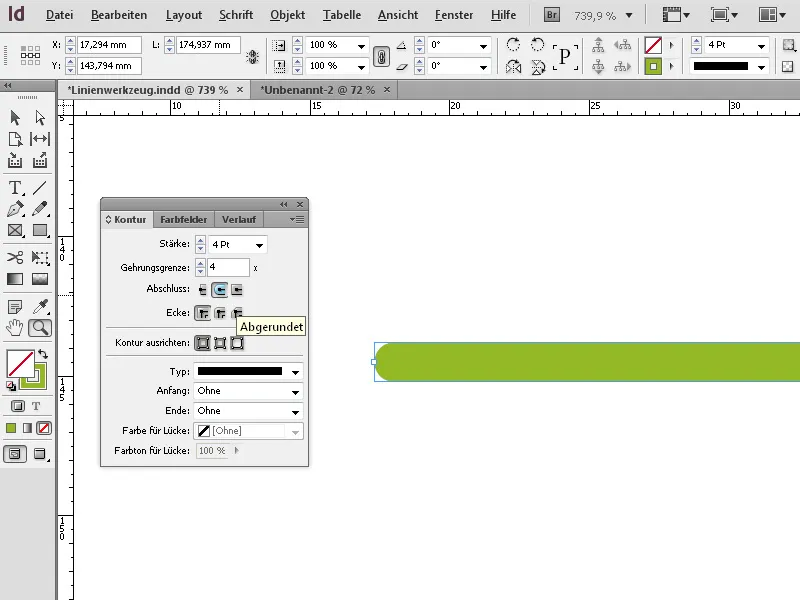Select the Rectangle tool
Image resolution: width=800 pixels, height=600 pixels.
[40, 231]
